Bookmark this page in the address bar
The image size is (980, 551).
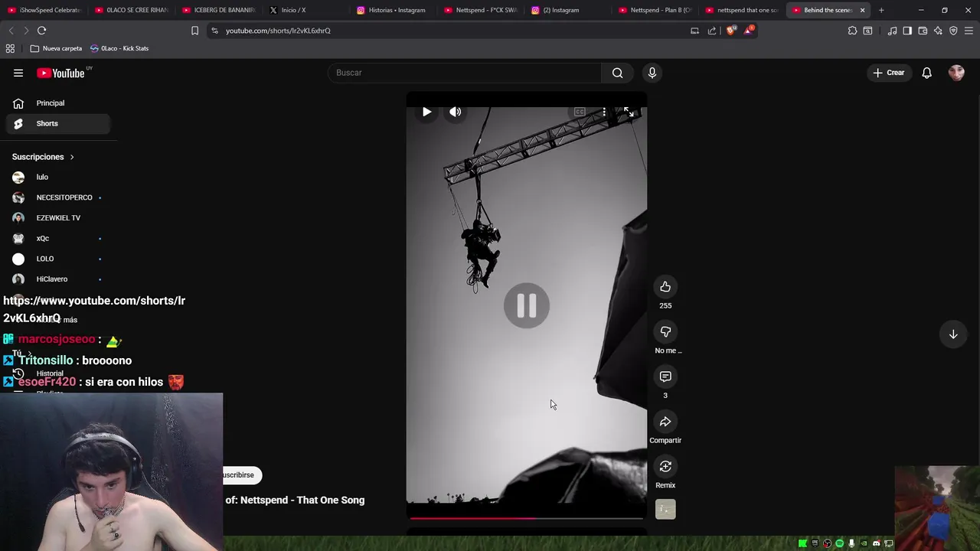click(194, 31)
